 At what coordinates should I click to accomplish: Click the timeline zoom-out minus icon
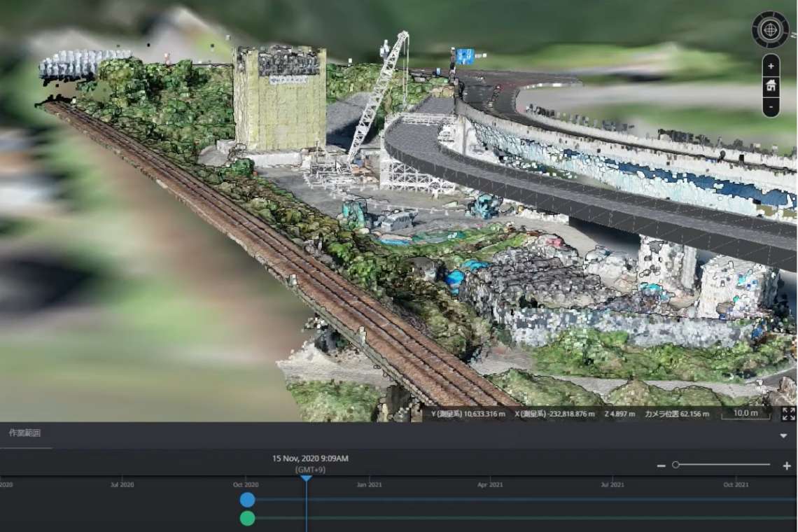[661, 465]
